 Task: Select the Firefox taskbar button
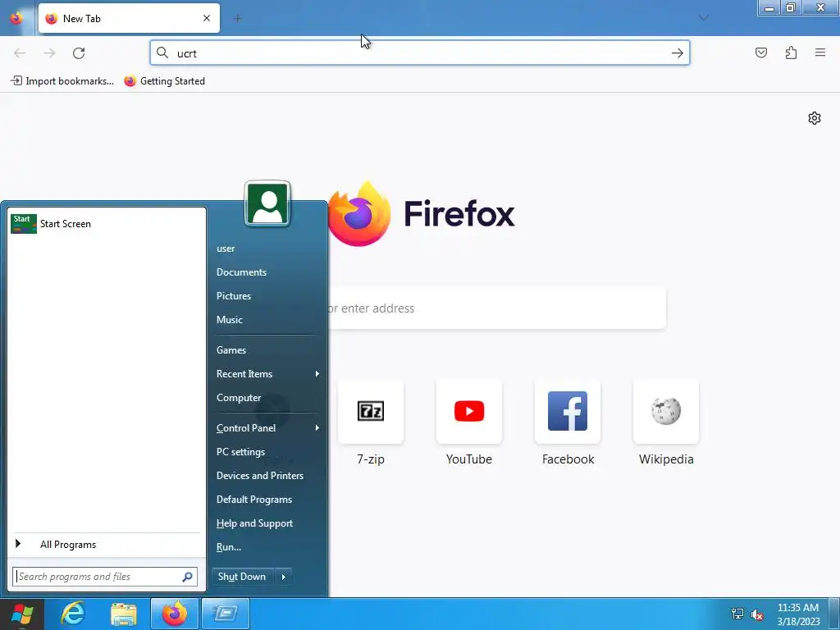click(175, 614)
